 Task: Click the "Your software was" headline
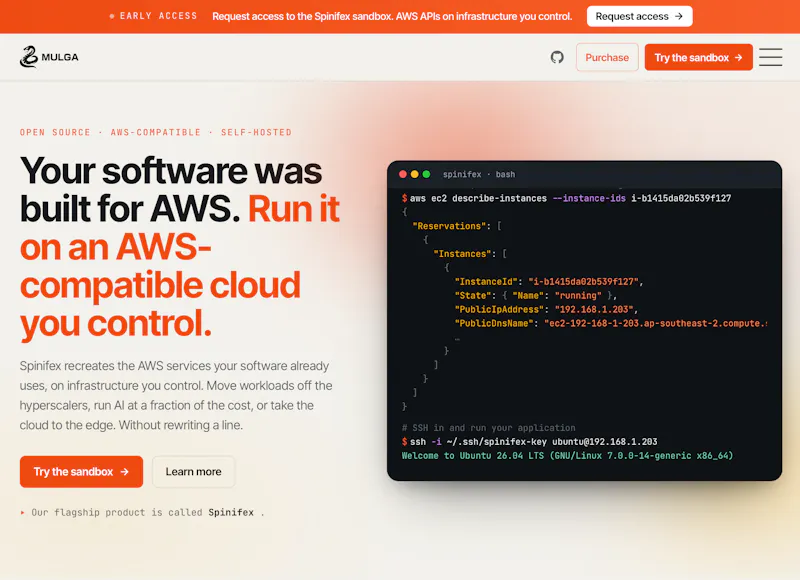coord(171,171)
